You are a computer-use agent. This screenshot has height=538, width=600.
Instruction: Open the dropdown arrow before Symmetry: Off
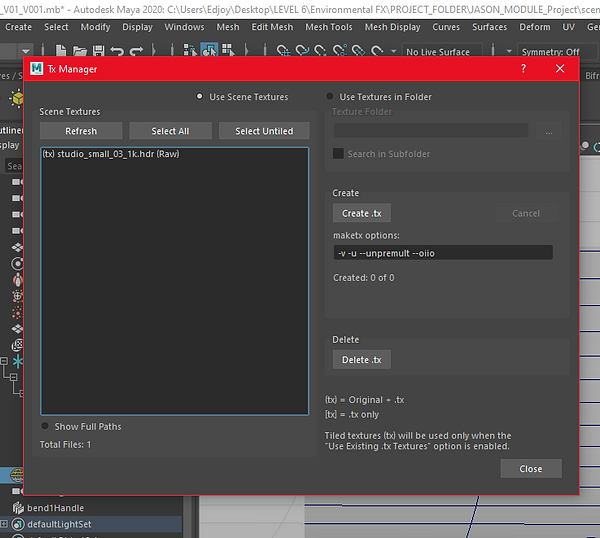pyautogui.click(x=509, y=51)
